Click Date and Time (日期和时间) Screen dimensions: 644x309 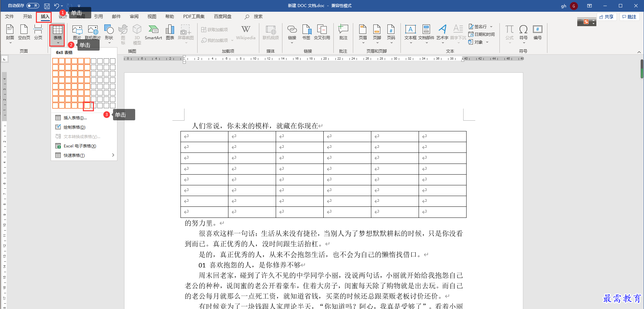pos(482,34)
